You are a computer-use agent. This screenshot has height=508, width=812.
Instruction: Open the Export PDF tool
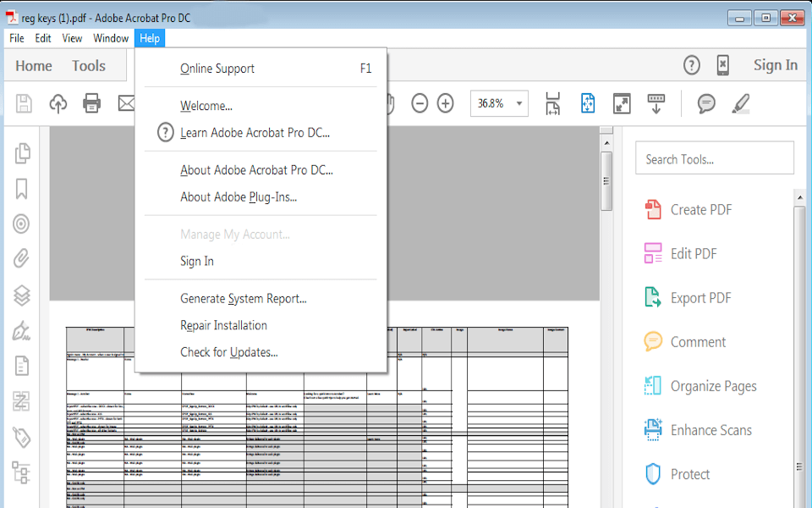coord(688,297)
